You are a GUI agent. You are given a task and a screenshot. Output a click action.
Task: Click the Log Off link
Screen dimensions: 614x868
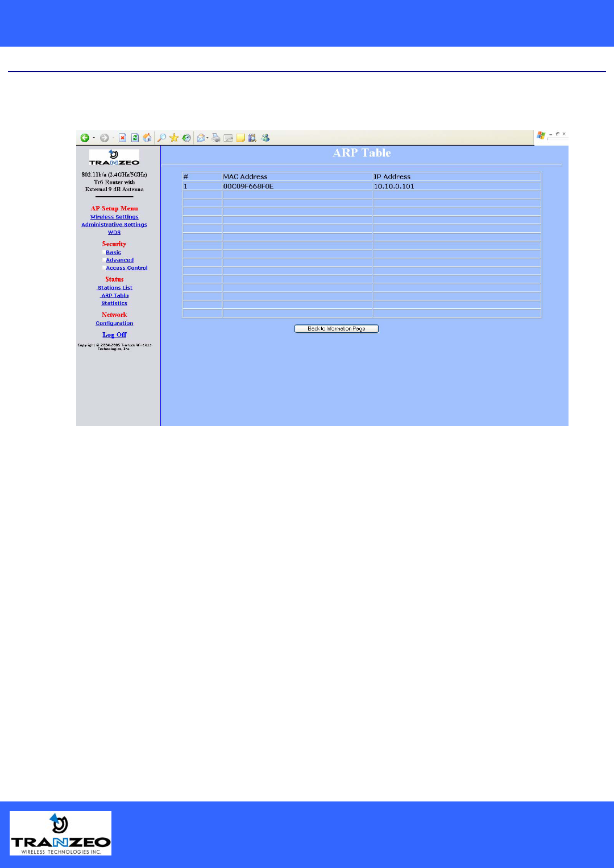[x=114, y=334]
